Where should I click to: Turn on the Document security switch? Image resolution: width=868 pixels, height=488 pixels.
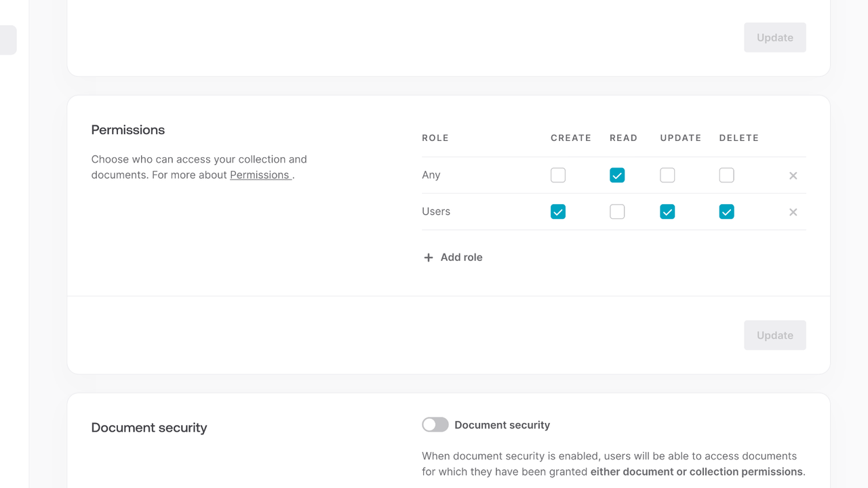(x=435, y=425)
